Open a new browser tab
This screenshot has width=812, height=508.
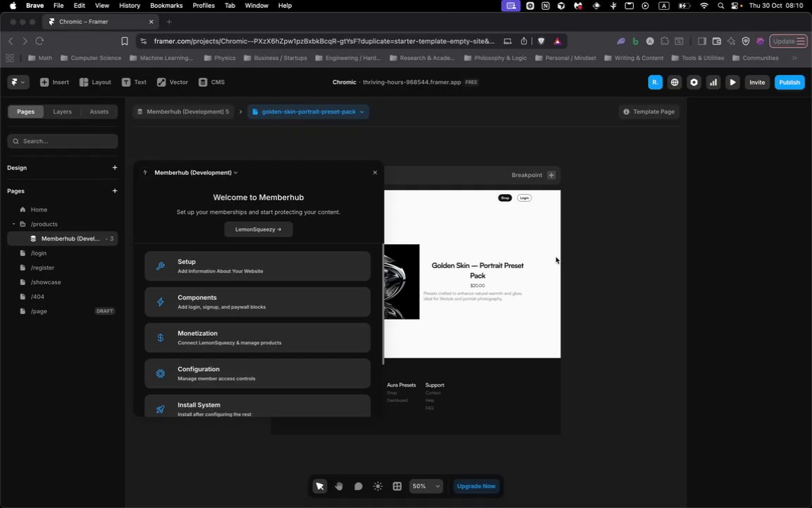(x=169, y=22)
